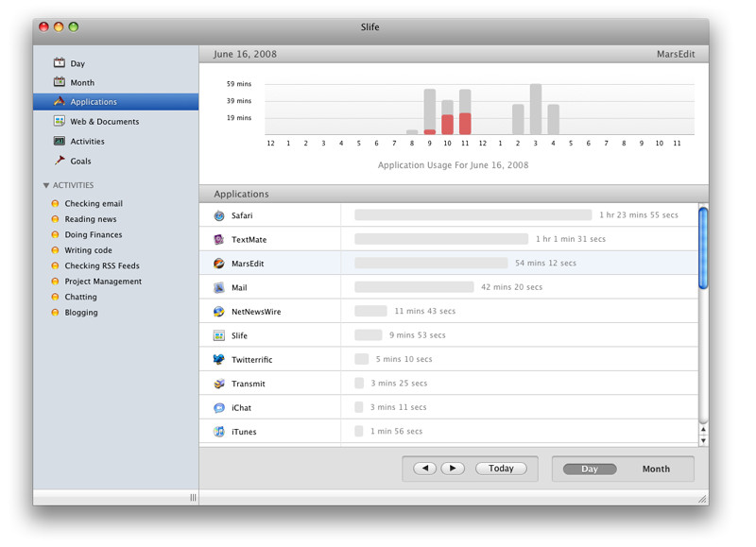Screen dimensions: 756x547
Task: Open Web & Documents sidebar icon
Action: pos(60,121)
